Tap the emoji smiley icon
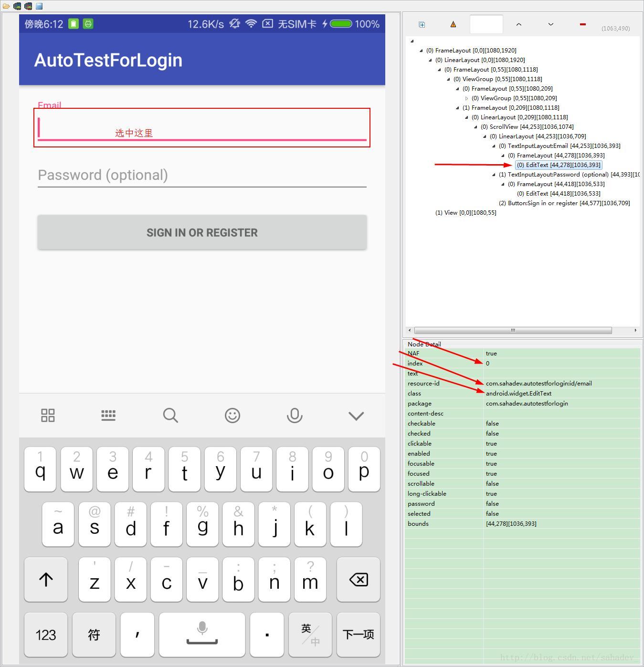 (232, 415)
